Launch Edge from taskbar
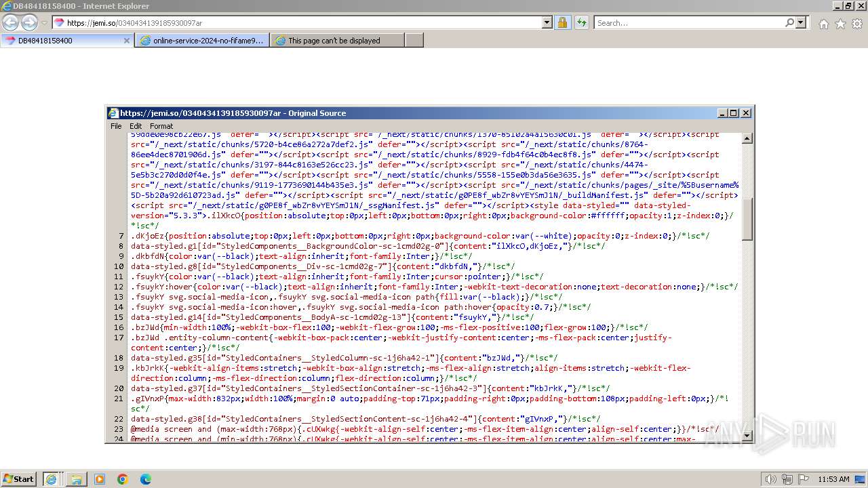 pyautogui.click(x=146, y=479)
